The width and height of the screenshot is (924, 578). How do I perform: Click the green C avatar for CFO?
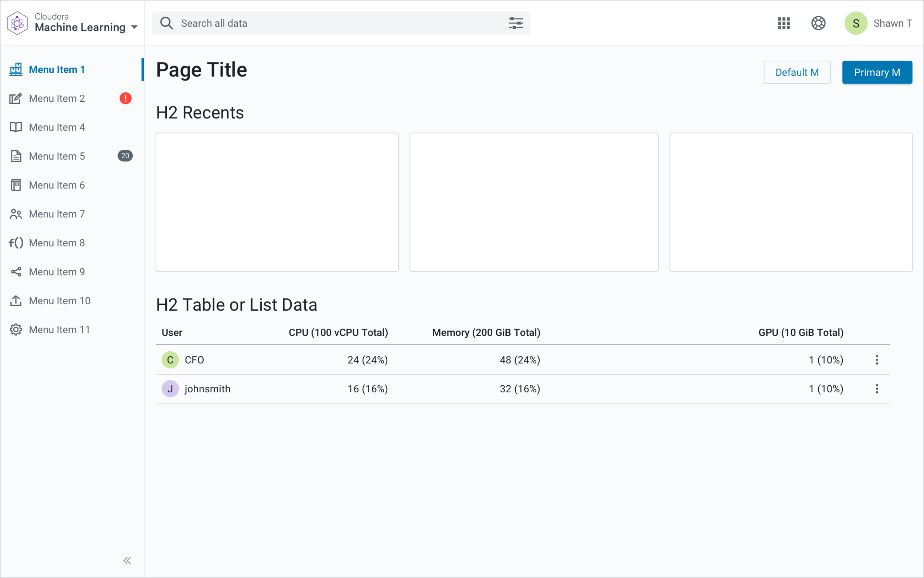(x=170, y=360)
